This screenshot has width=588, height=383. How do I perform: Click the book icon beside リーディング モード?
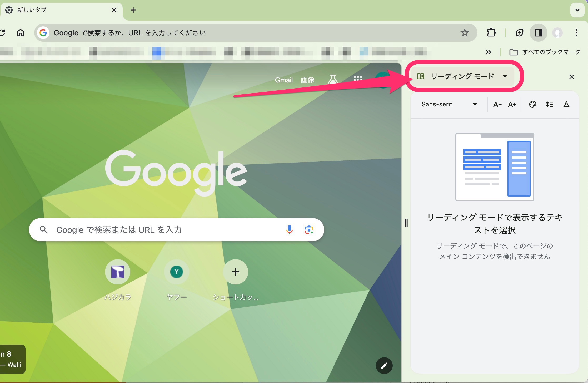[421, 76]
